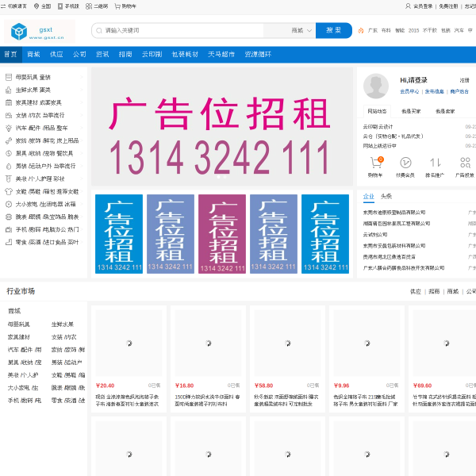Click the 二维码 QR code icon in top bar
Viewport: 476px width, 476px height.
click(x=89, y=6)
